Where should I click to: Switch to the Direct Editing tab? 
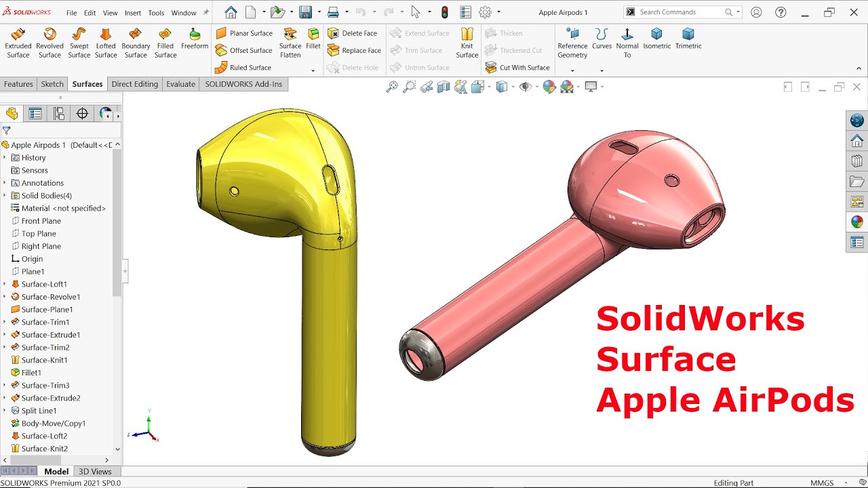[135, 84]
